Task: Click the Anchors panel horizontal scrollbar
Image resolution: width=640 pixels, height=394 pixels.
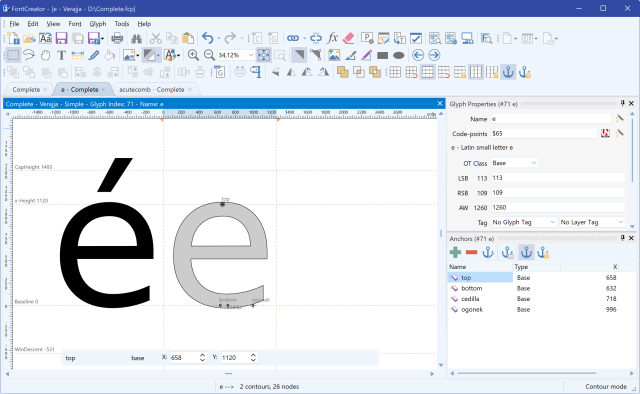Action: [x=527, y=373]
